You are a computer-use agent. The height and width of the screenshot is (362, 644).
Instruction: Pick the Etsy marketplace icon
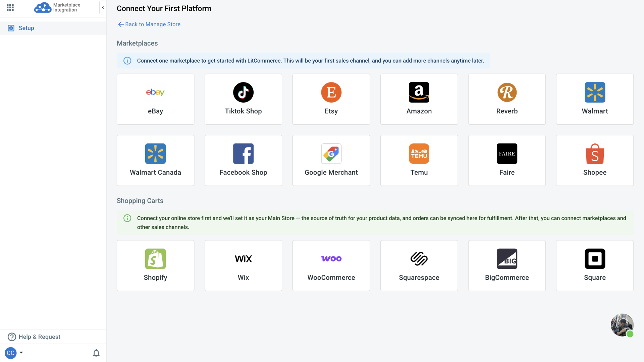(331, 92)
